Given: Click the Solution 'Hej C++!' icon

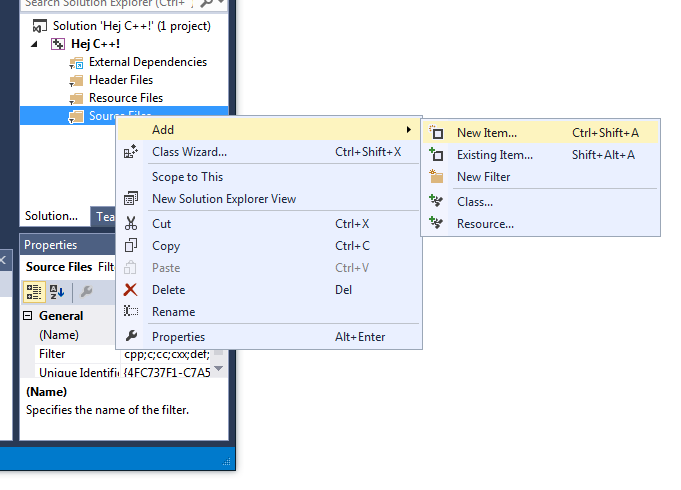Looking at the screenshot, I should (40, 26).
